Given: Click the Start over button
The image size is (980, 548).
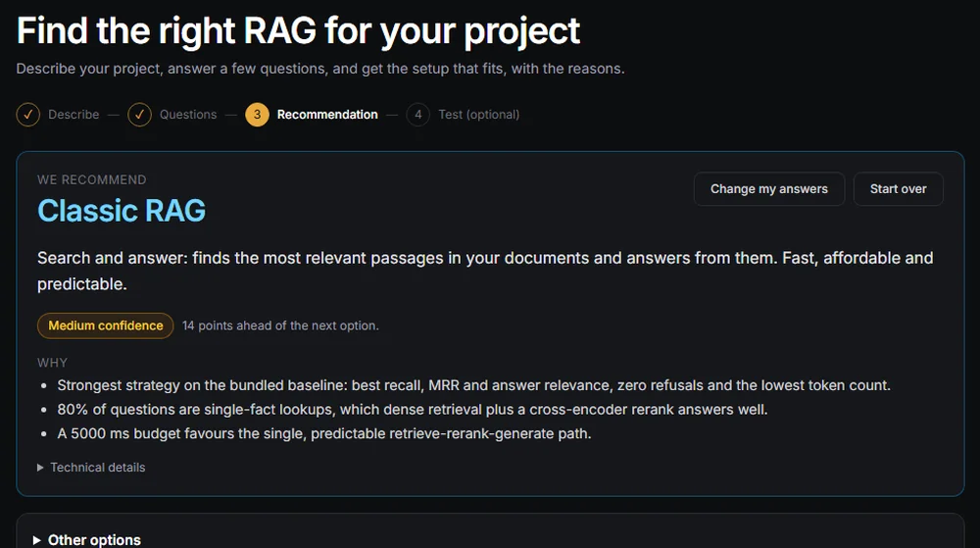Looking at the screenshot, I should point(898,188).
